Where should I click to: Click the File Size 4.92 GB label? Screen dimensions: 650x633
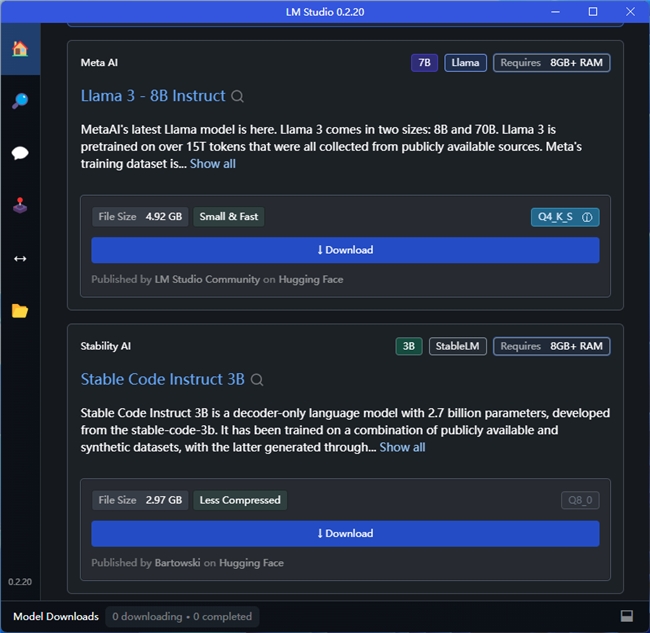pos(140,217)
